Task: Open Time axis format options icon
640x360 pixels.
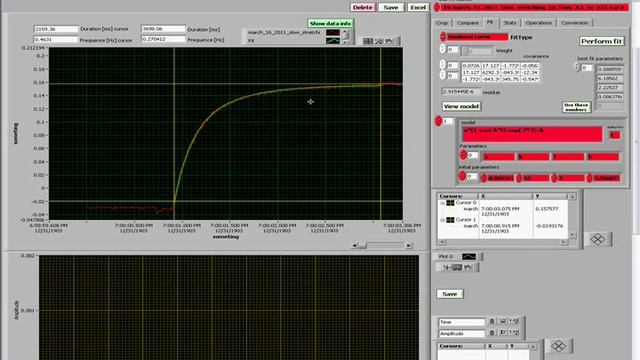Action: 513,322
